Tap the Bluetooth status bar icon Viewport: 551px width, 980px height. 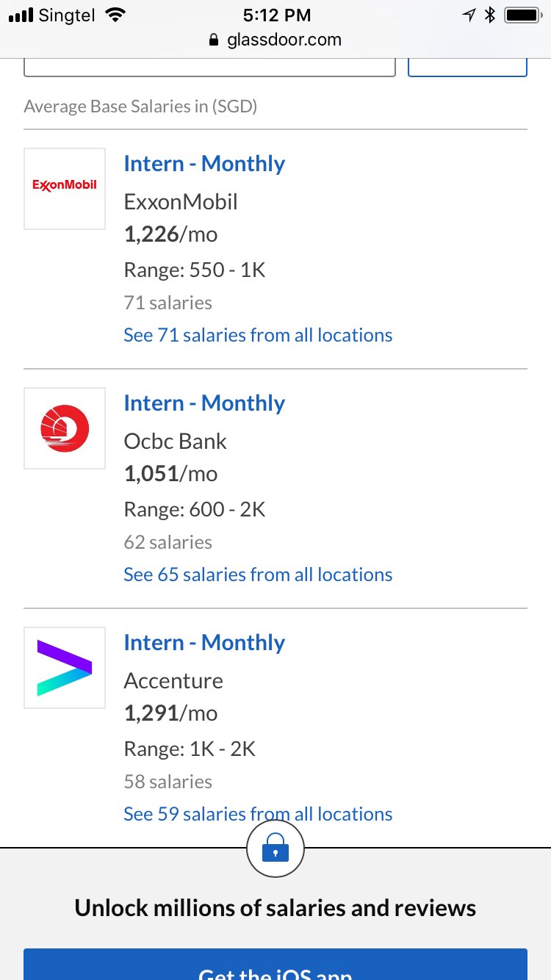pyautogui.click(x=491, y=15)
